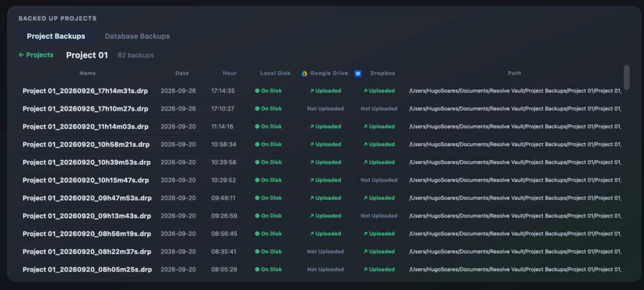Image resolution: width=644 pixels, height=290 pixels.
Task: Click the 08:35:41 hour cell
Action: click(x=223, y=252)
